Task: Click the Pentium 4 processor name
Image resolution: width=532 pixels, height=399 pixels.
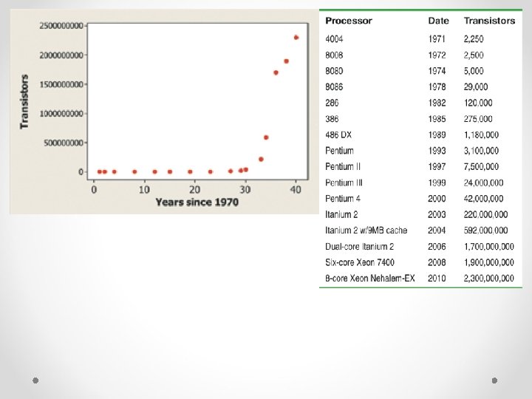Action: (x=343, y=199)
